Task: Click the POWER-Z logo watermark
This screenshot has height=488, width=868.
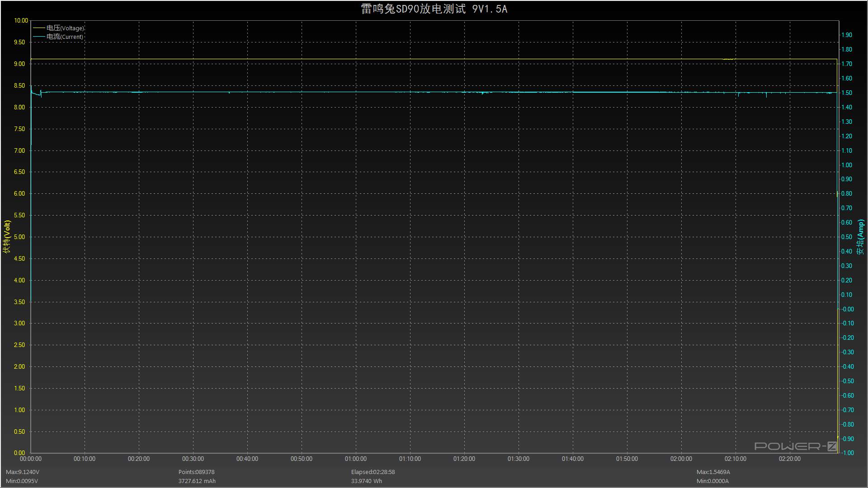Action: tap(795, 446)
